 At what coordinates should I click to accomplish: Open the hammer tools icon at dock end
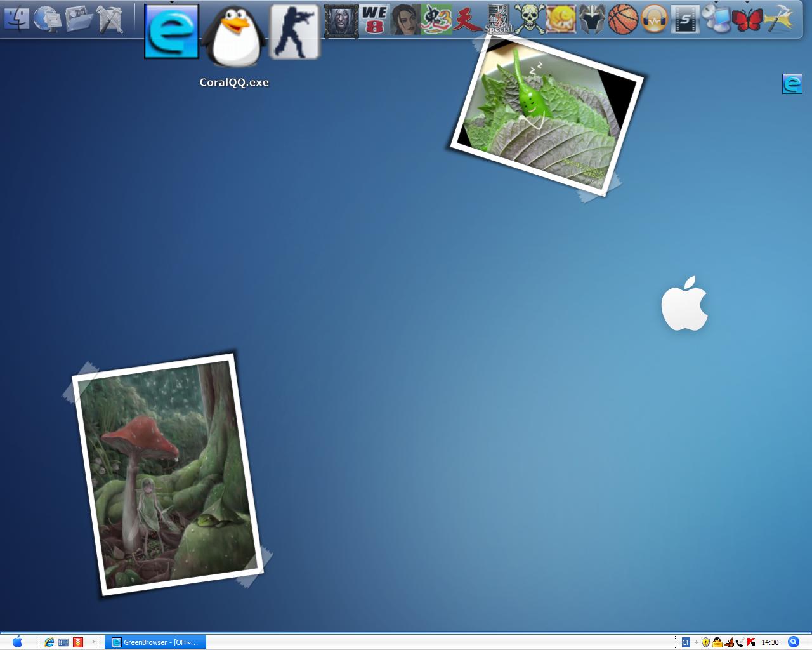point(778,20)
